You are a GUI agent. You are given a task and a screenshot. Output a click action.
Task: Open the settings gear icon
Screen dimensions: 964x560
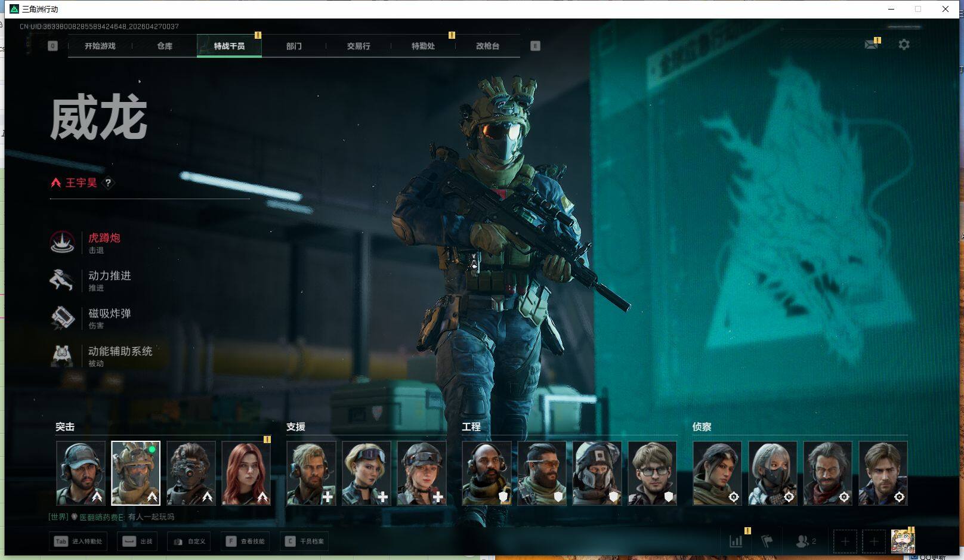[904, 45]
